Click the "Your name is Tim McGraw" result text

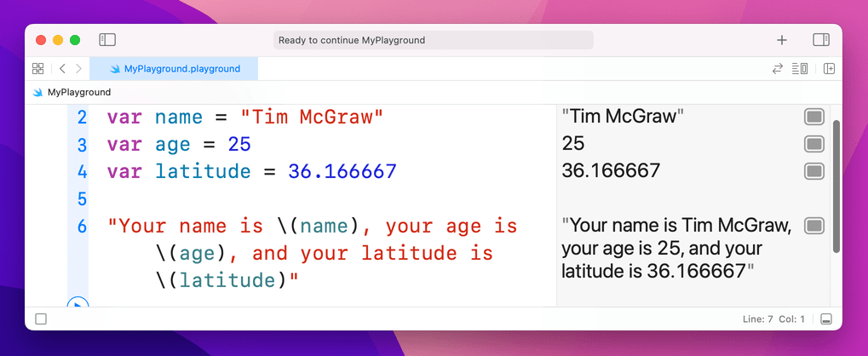tap(676, 248)
